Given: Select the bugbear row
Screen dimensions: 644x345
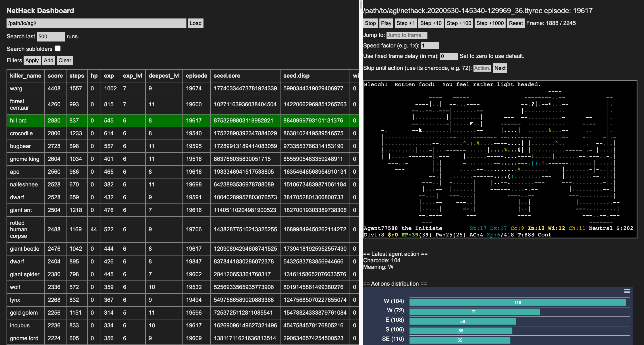Looking at the screenshot, I should point(183,146).
